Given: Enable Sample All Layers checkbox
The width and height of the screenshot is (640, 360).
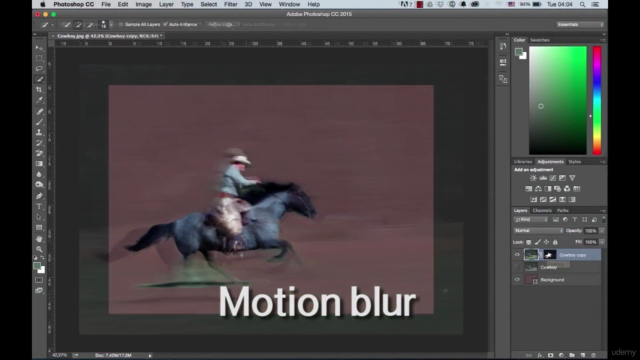Looking at the screenshot, I should [121, 24].
